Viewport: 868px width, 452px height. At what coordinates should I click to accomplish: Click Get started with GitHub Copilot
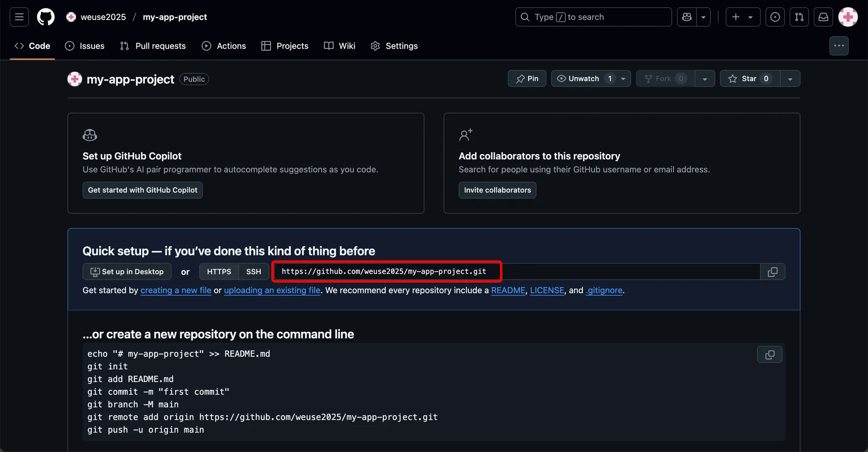click(x=142, y=190)
